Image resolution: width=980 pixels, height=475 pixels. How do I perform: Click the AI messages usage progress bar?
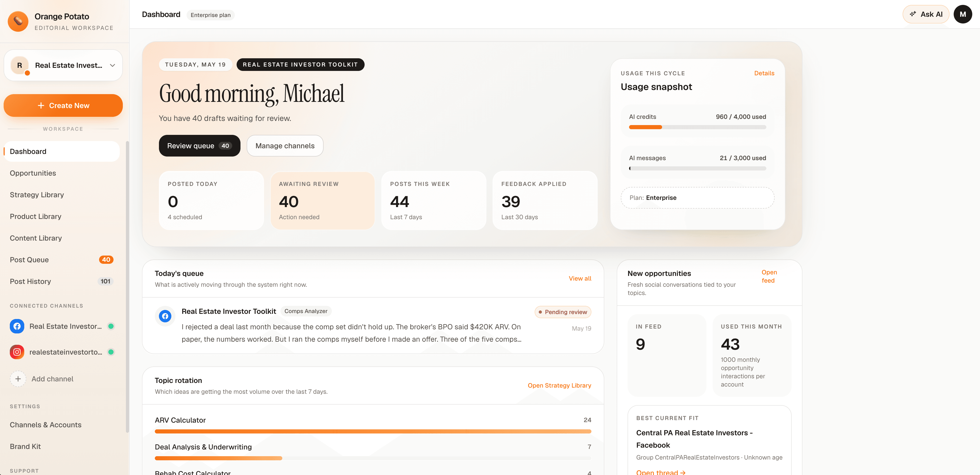[x=697, y=168]
